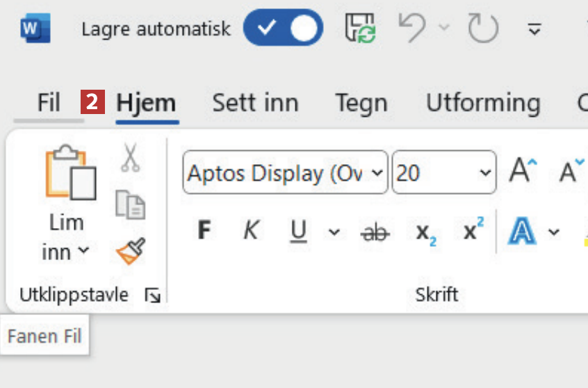Toggle the Lagre automatisk switch
The image size is (588, 388).
tap(284, 29)
